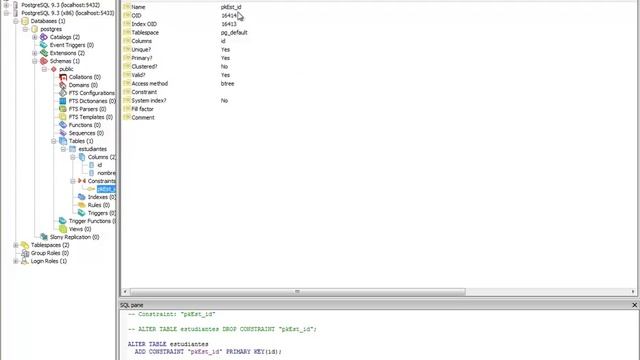Click the FTS Parsers icon
This screenshot has width=640, height=360.
63,109
